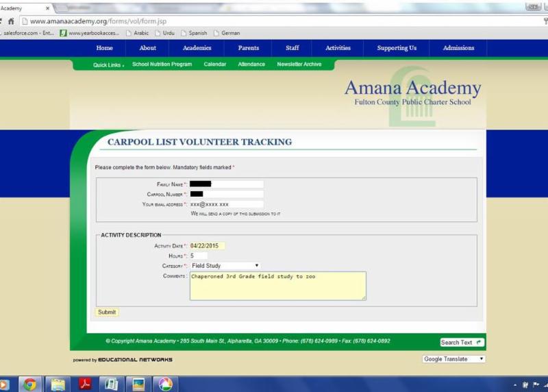Launch Adobe Reader from the taskbar
Image resolution: width=548 pixels, height=392 pixels.
[x=84, y=384]
